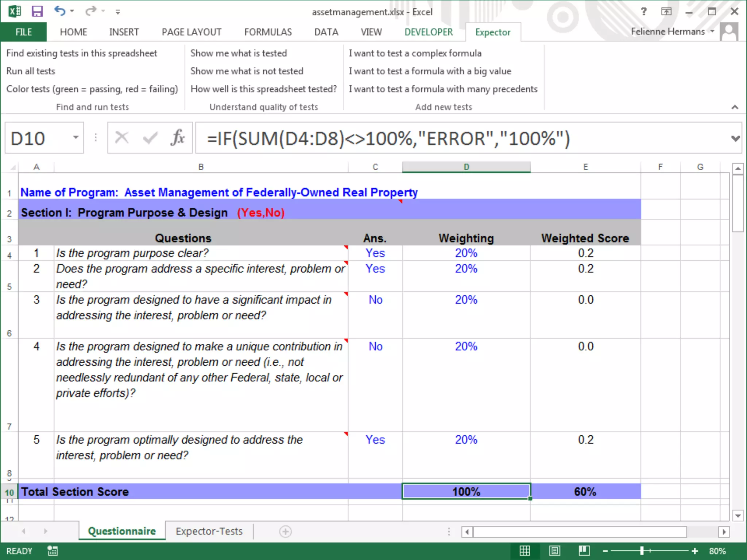Open the Excel Help question mark
The height and width of the screenshot is (560, 747).
tap(644, 12)
